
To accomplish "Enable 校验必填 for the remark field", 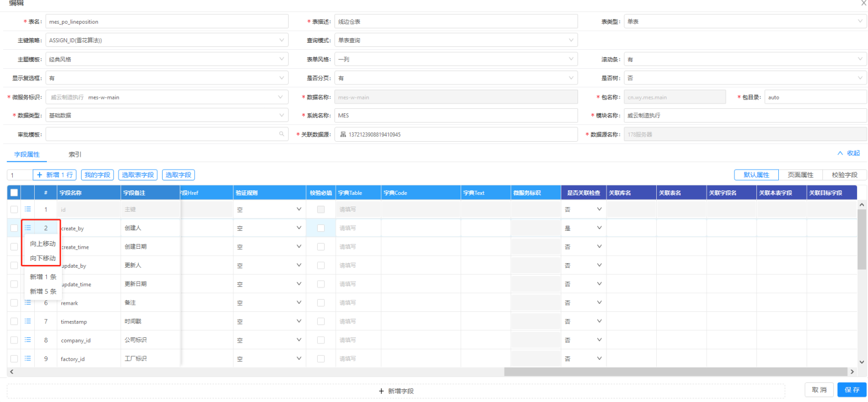I will coord(320,303).
